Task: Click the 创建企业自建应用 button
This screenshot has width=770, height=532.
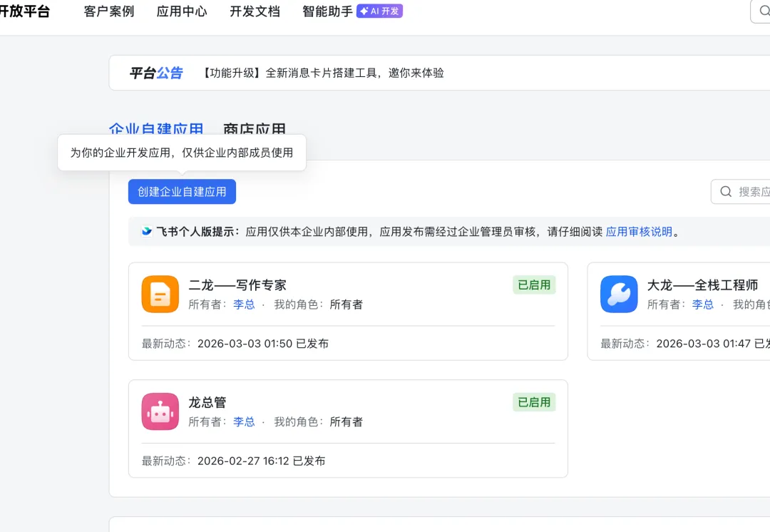Action: (x=183, y=192)
